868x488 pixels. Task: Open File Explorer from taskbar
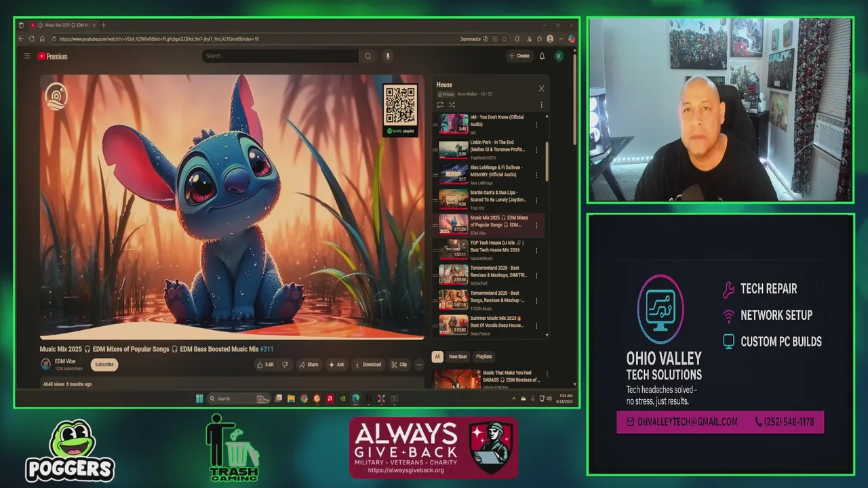coord(291,399)
